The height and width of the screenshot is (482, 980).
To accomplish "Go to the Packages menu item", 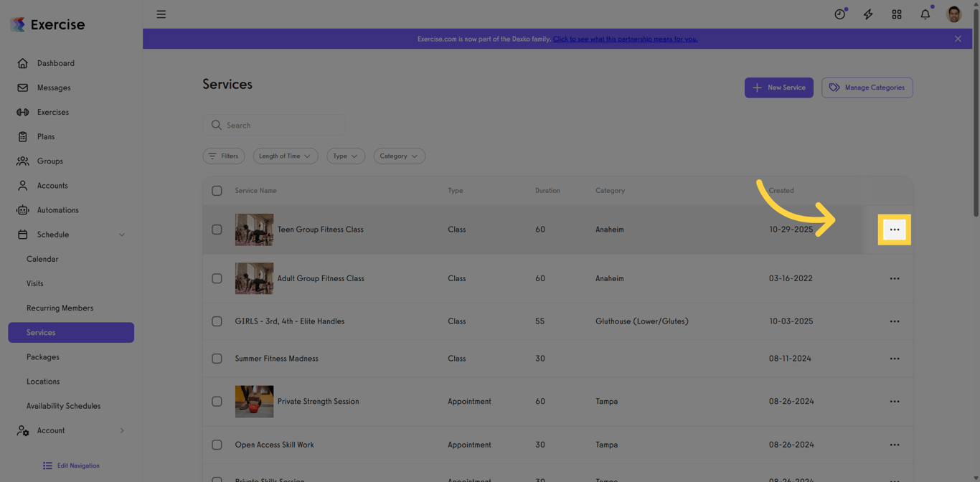I will 42,356.
